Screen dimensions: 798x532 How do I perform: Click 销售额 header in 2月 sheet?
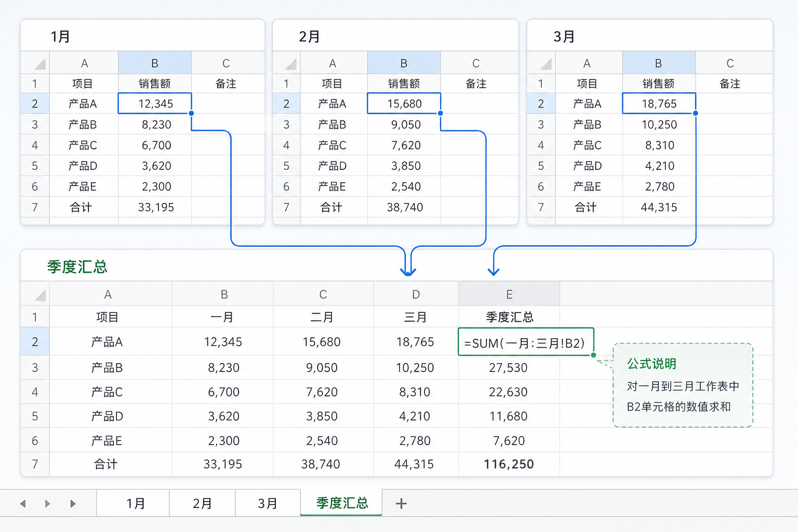pos(404,84)
